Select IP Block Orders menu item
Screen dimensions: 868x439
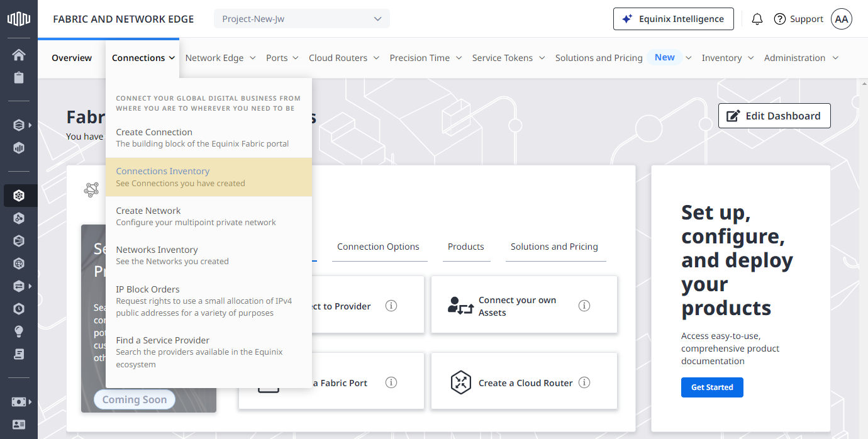[209, 301]
